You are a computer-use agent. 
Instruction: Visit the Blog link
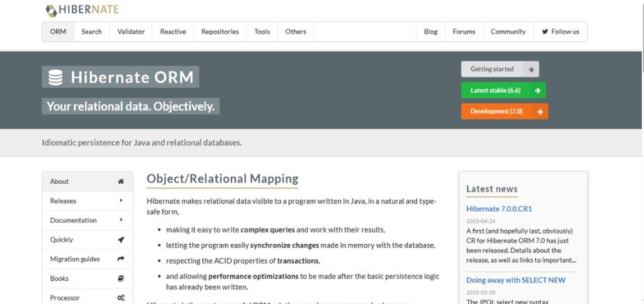tap(430, 31)
